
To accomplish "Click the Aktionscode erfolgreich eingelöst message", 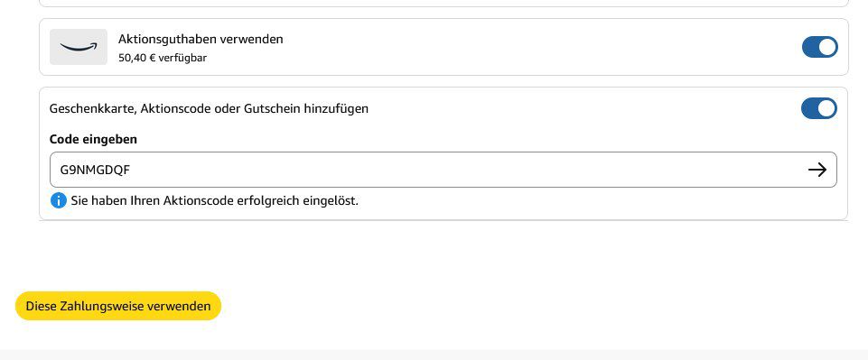I will pos(215,200).
